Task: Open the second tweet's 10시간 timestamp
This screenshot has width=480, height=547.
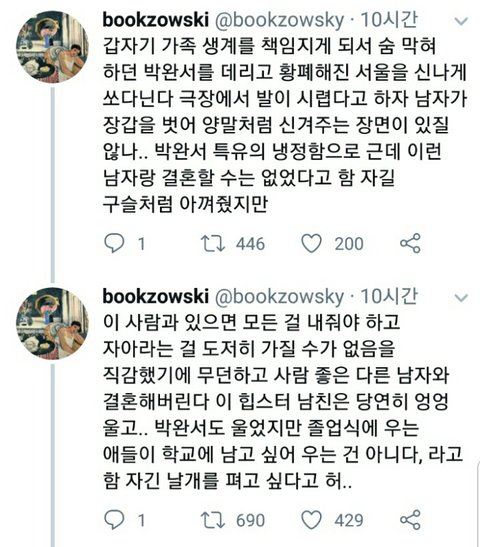Action: [x=389, y=296]
